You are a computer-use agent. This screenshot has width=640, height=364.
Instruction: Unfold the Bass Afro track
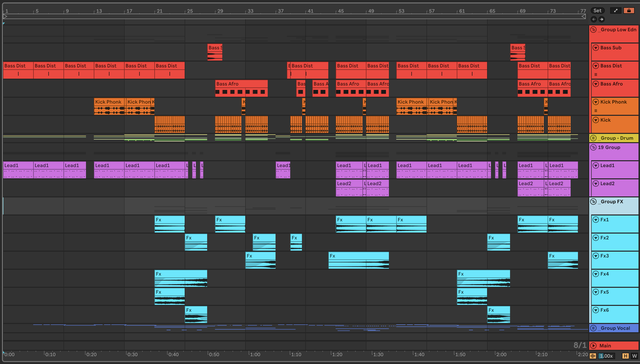click(596, 84)
